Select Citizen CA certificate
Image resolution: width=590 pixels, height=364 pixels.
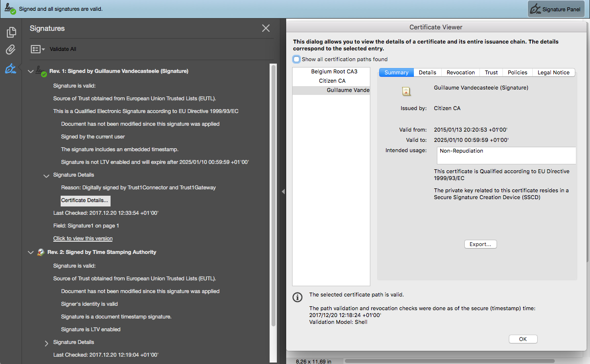click(332, 81)
